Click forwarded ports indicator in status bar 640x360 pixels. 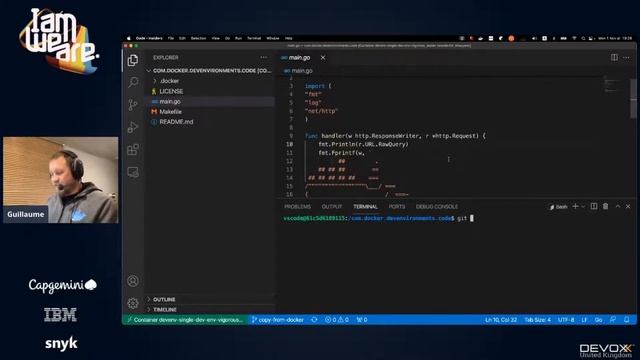362,320
